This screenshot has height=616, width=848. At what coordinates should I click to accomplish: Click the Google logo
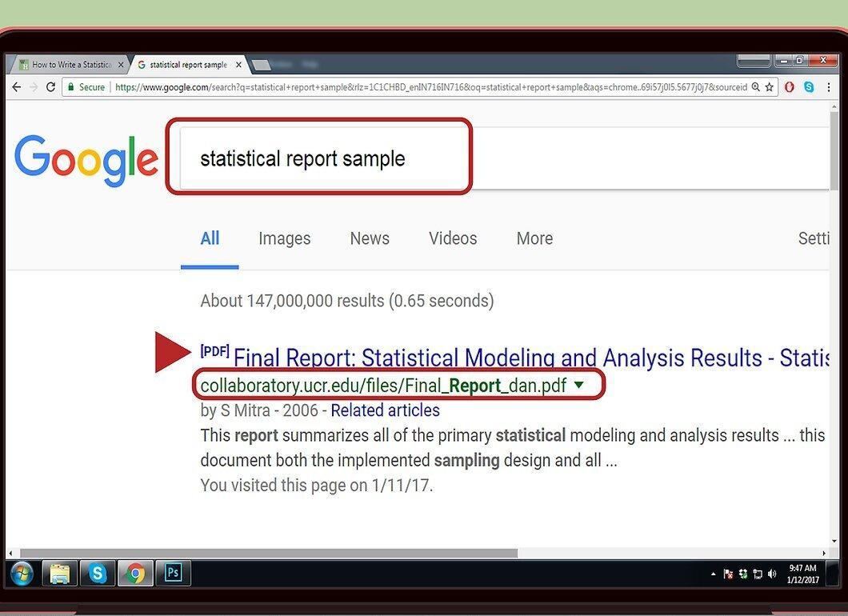pos(86,160)
